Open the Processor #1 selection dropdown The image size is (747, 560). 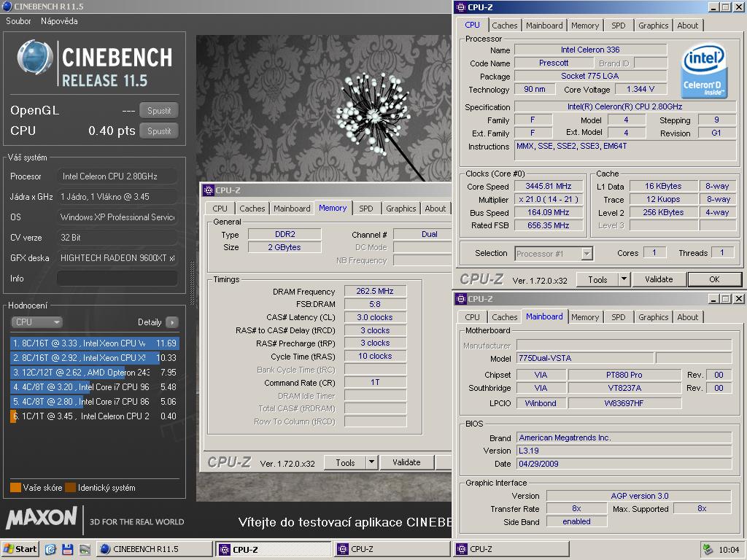pyautogui.click(x=554, y=254)
